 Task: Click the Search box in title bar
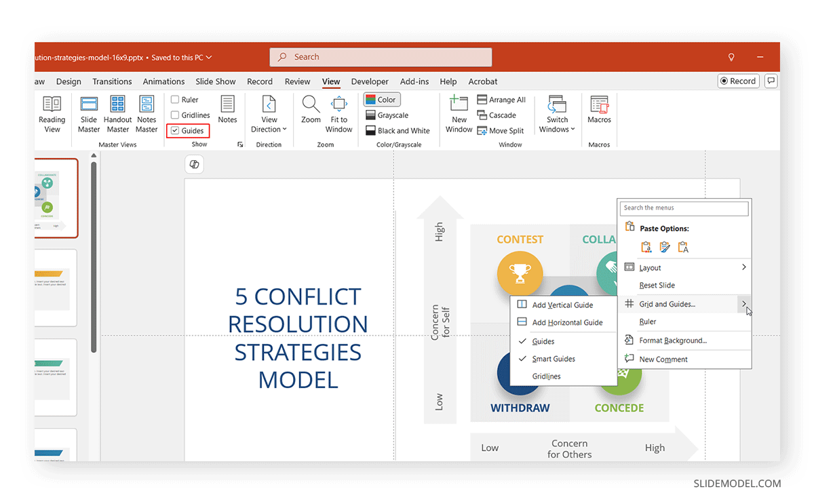click(x=381, y=57)
